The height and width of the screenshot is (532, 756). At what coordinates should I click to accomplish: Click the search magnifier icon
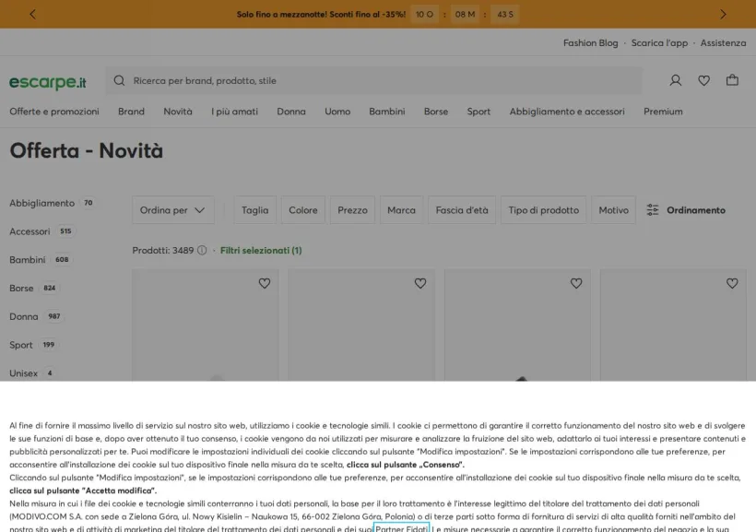pyautogui.click(x=119, y=80)
